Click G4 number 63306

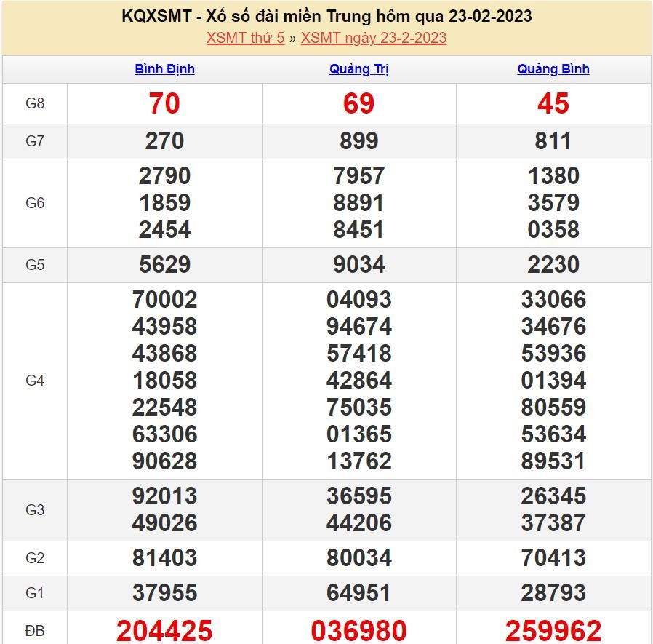[x=164, y=434]
